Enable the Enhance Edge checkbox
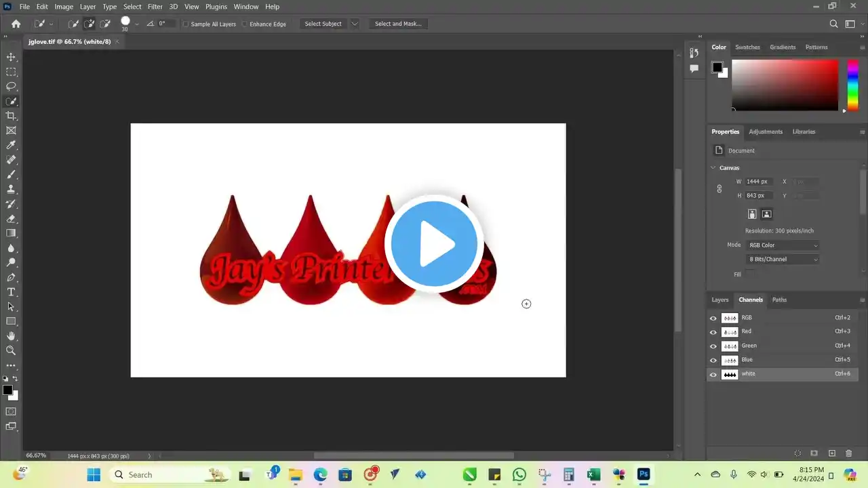The height and width of the screenshot is (488, 868). coord(245,24)
